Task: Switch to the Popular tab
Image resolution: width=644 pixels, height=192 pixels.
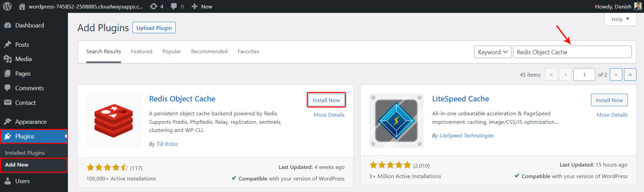Action: click(x=172, y=51)
